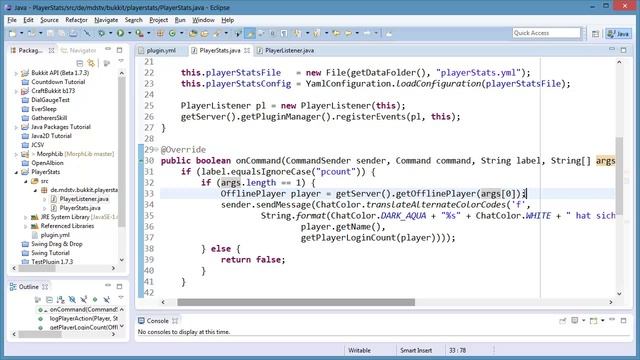Click Collapse All icon in Outline toolbar
Screen dimensions: 640x360
49,300
